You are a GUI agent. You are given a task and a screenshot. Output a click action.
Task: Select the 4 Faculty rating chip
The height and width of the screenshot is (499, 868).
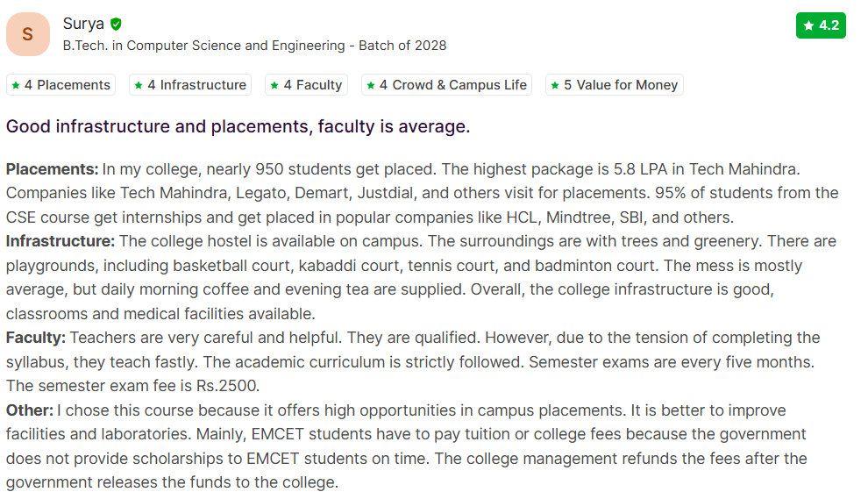tap(306, 85)
